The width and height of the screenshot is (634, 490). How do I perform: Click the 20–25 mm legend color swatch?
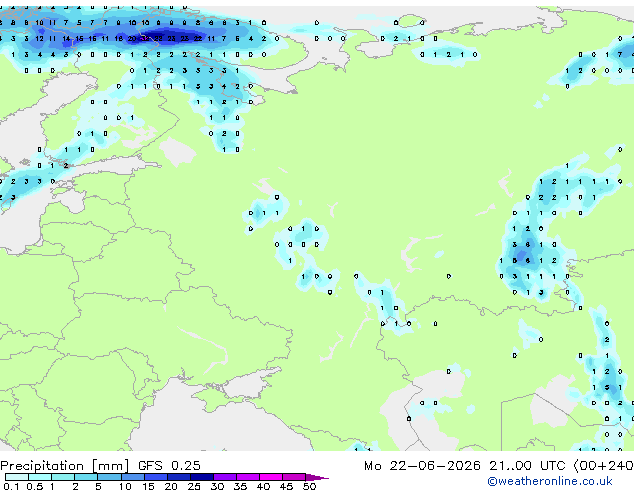pos(178,477)
